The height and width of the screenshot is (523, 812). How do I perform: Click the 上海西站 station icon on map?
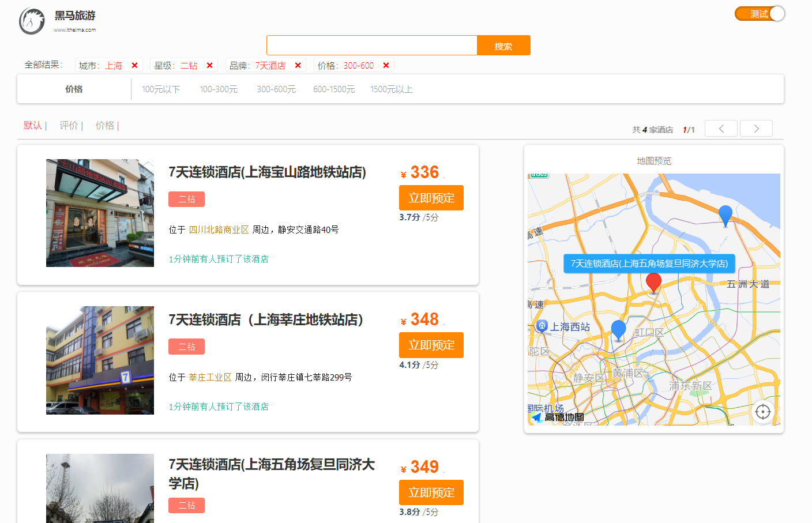point(542,326)
